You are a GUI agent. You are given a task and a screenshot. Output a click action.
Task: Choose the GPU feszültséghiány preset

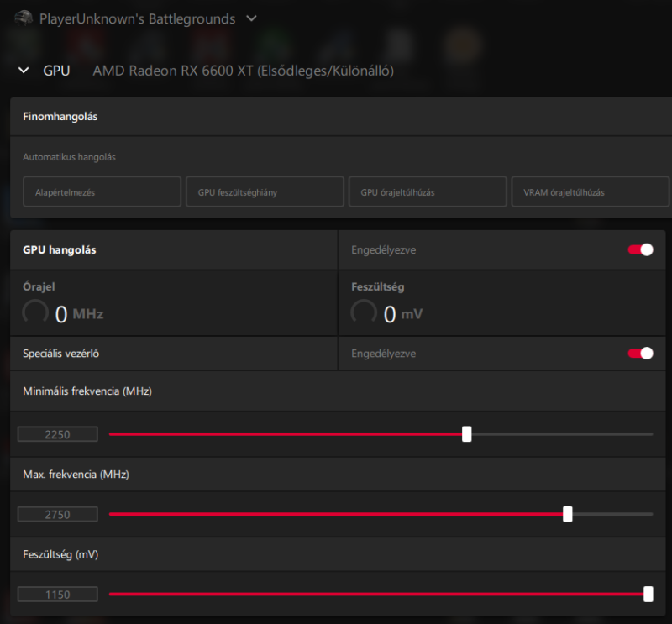pyautogui.click(x=265, y=192)
